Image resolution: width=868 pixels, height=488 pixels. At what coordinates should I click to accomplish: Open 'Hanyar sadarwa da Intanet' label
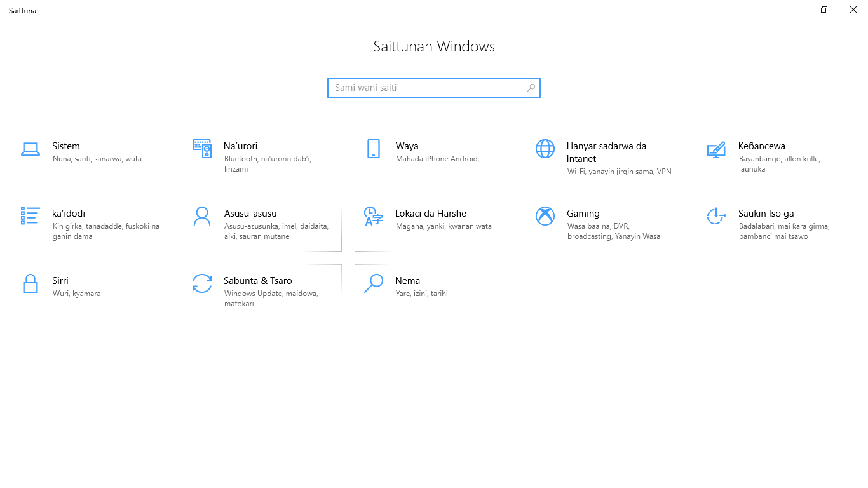pos(606,152)
